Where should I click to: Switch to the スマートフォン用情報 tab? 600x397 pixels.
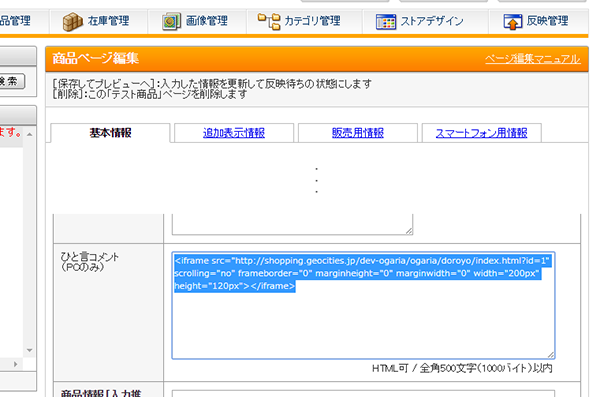481,133
